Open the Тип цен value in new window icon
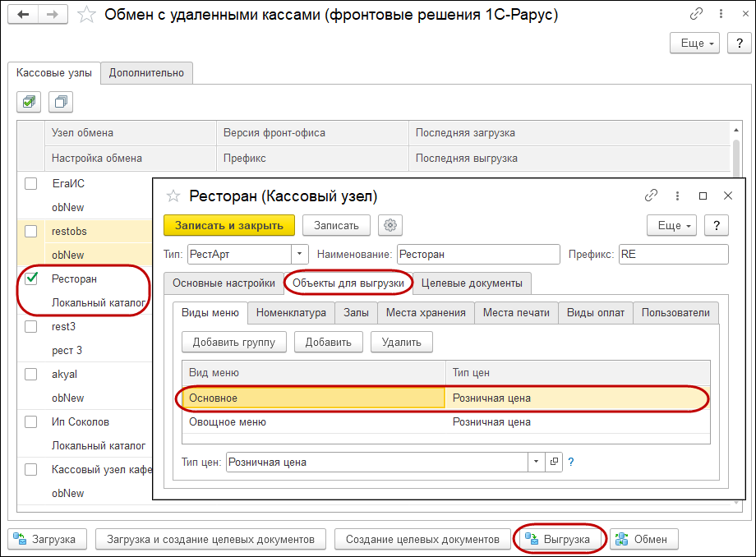 [554, 462]
